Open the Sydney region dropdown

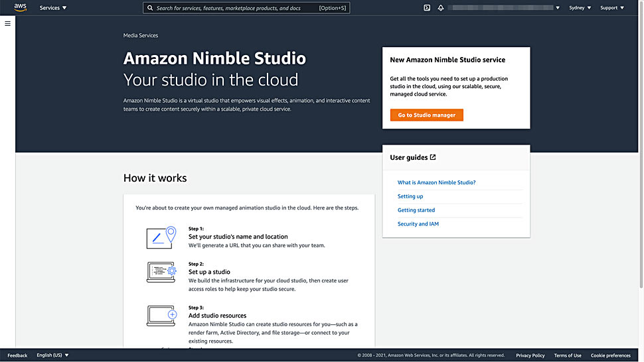pyautogui.click(x=580, y=8)
